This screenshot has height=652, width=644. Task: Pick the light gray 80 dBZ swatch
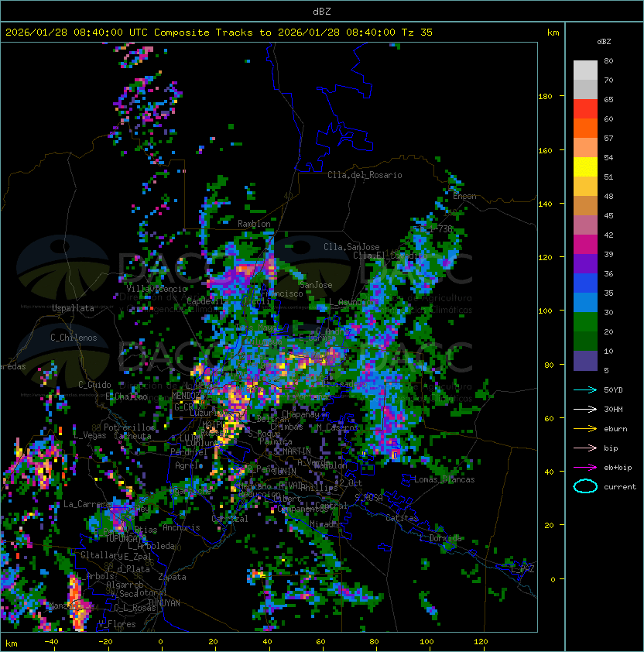(585, 70)
